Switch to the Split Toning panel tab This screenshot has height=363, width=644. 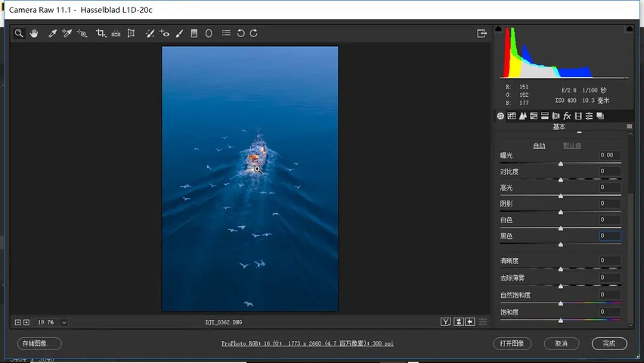point(545,116)
